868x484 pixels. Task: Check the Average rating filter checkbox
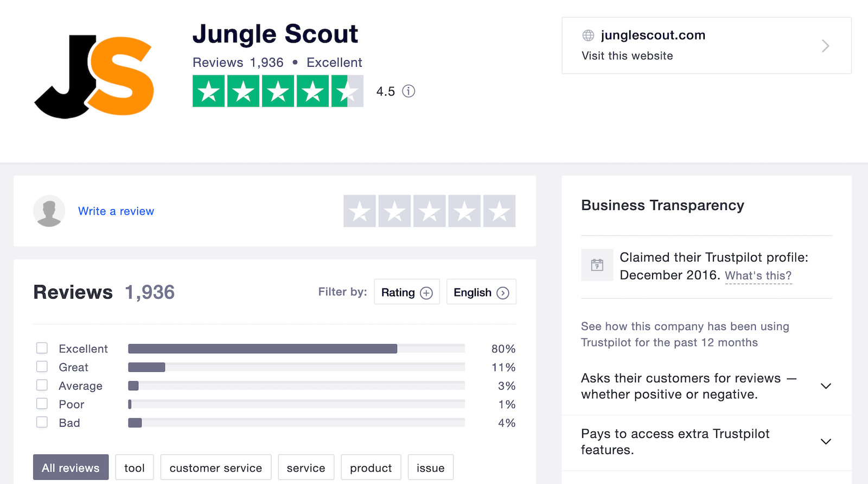(42, 385)
